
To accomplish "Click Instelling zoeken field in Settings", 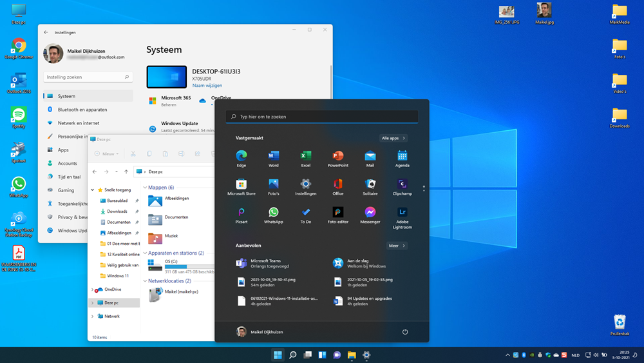I will coord(88,77).
